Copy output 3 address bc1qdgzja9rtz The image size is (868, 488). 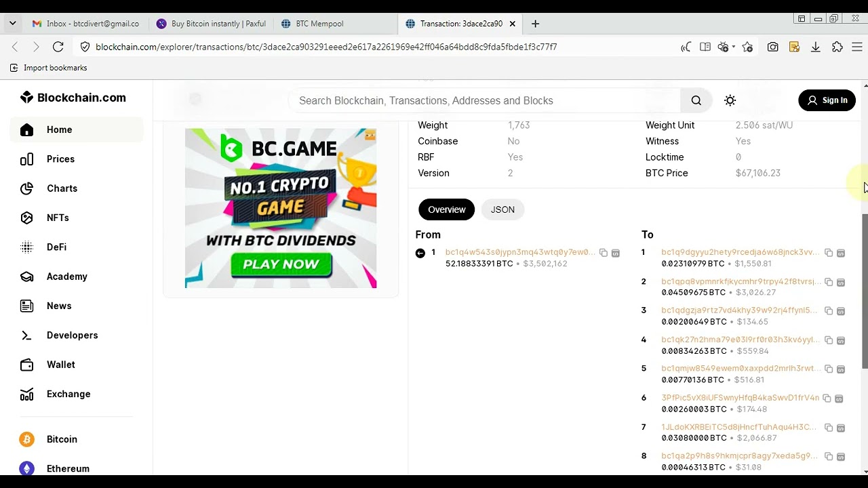pos(829,311)
